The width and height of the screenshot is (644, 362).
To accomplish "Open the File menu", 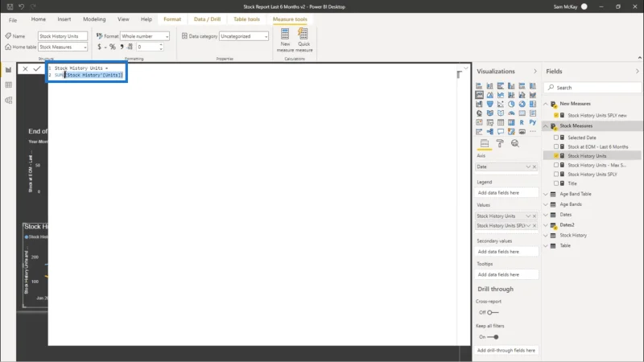I will point(13,19).
